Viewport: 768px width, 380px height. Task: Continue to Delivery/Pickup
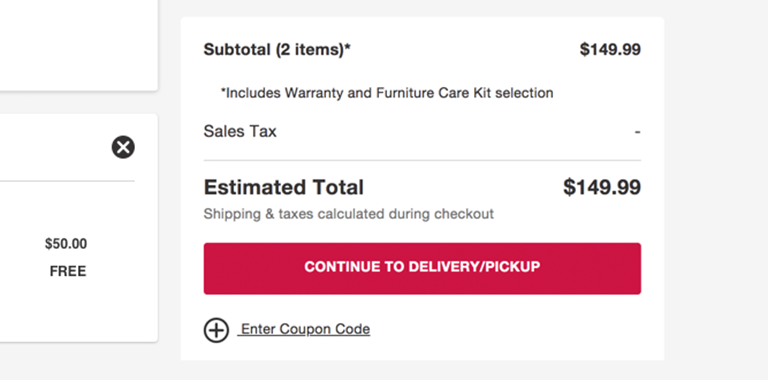[422, 268]
